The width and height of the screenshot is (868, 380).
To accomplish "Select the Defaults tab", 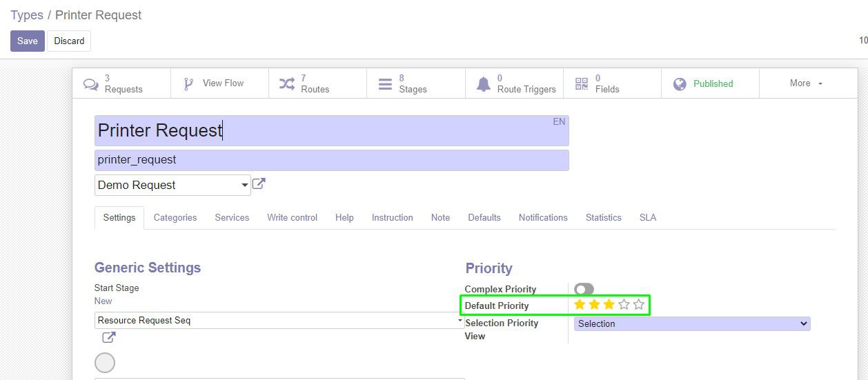I will click(484, 217).
